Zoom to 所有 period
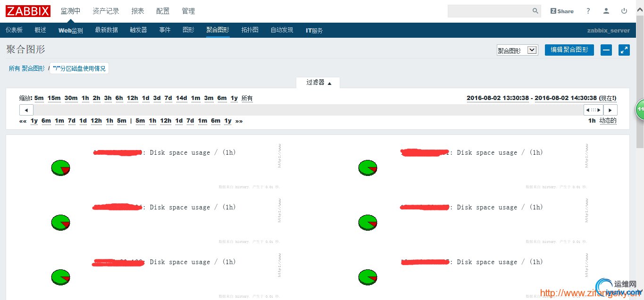The image size is (644, 300). coord(247,98)
